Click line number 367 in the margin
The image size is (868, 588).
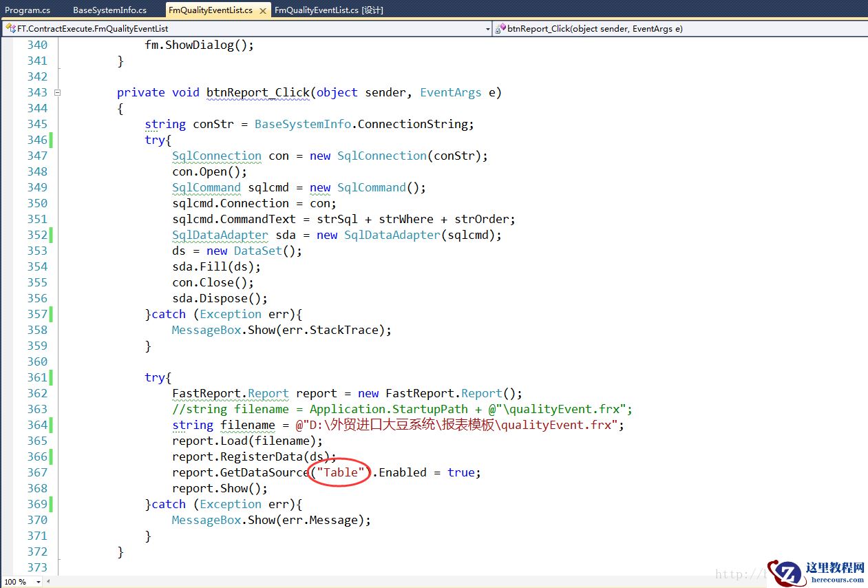point(36,472)
